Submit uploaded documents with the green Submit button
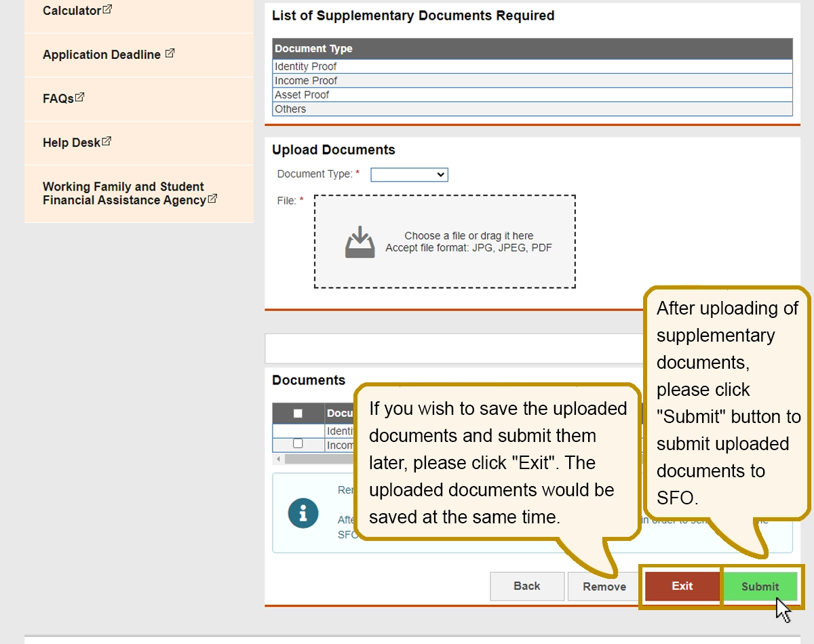The height and width of the screenshot is (644, 814). (760, 586)
